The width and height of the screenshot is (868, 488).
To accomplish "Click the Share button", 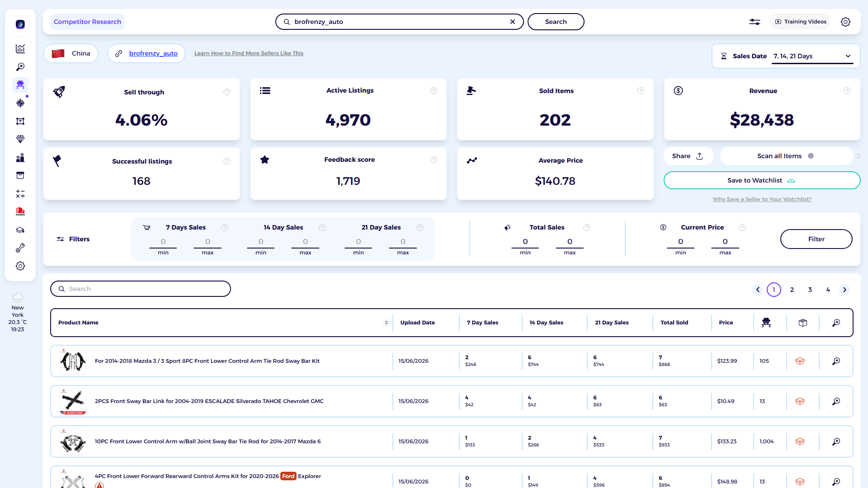I will click(x=688, y=156).
